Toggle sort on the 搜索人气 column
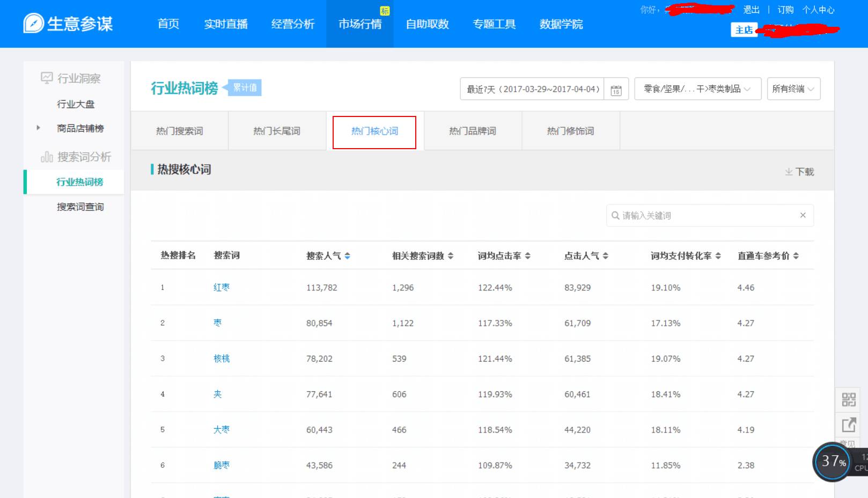Screen dimensions: 868x498 tap(348, 255)
